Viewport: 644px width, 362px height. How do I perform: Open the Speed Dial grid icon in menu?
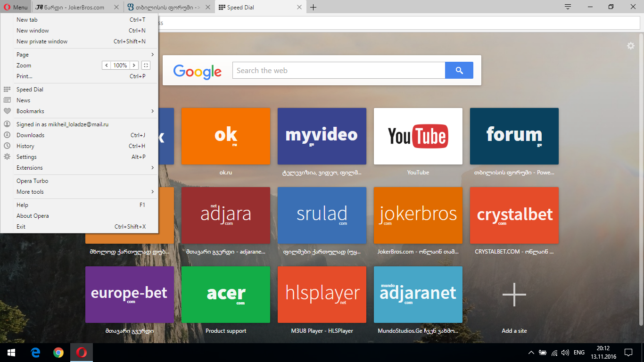[7, 89]
